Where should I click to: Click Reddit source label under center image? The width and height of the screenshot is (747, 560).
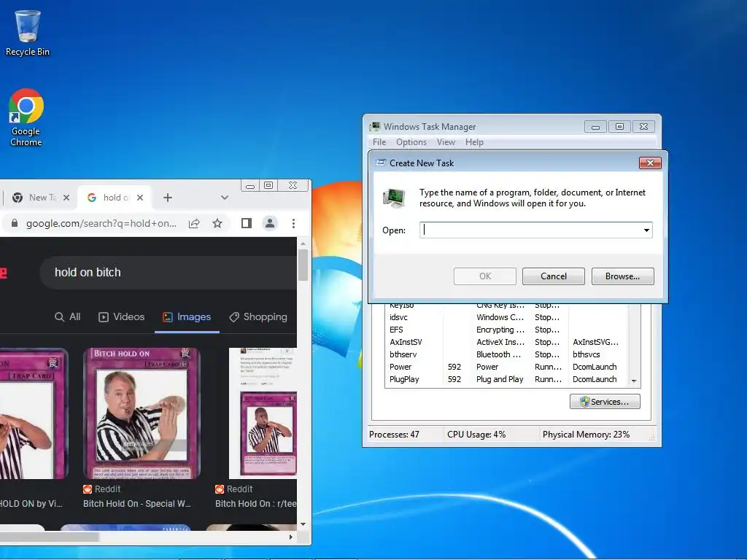click(x=101, y=489)
